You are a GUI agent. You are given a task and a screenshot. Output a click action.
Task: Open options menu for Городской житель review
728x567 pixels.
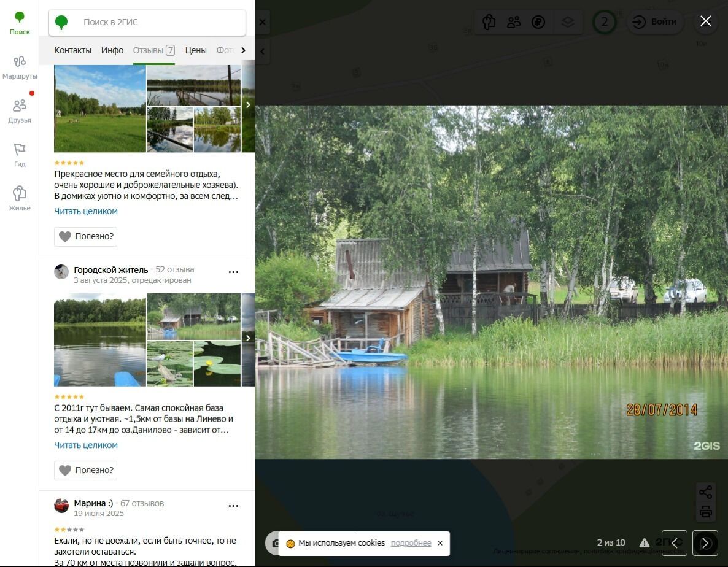pos(233,272)
